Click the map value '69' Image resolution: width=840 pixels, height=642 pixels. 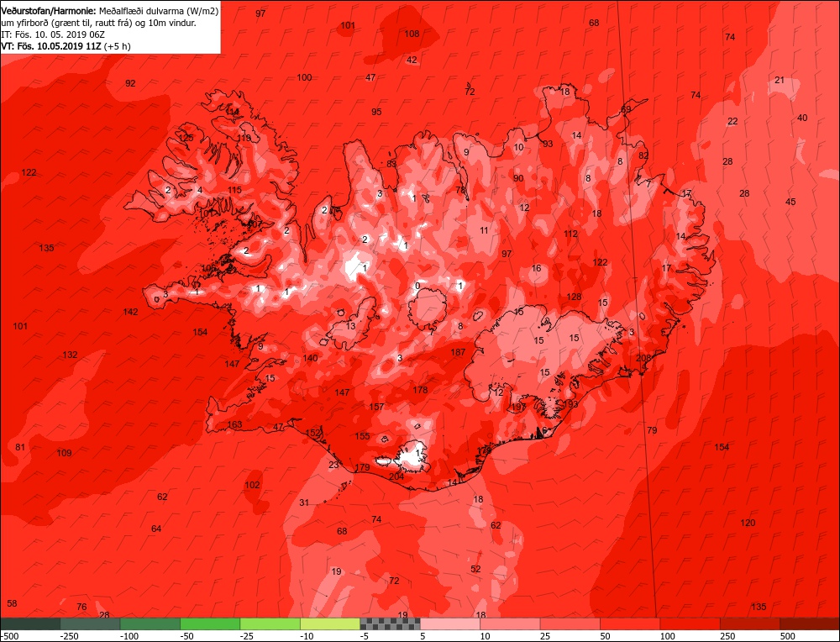tap(626, 109)
